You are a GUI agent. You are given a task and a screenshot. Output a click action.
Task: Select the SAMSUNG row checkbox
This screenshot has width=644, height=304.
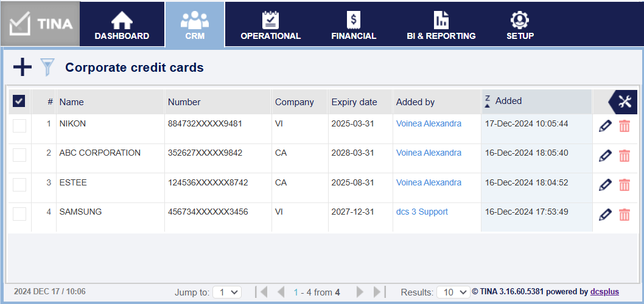[x=19, y=214]
